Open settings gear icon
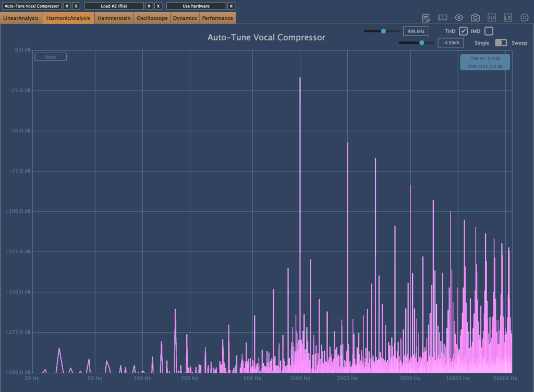Image resolution: width=534 pixels, height=392 pixels. (524, 17)
